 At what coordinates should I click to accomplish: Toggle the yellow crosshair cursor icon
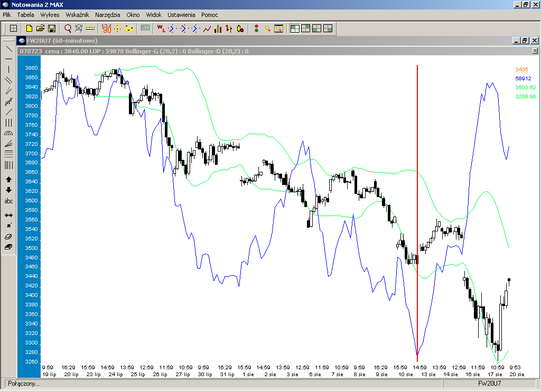[x=117, y=29]
